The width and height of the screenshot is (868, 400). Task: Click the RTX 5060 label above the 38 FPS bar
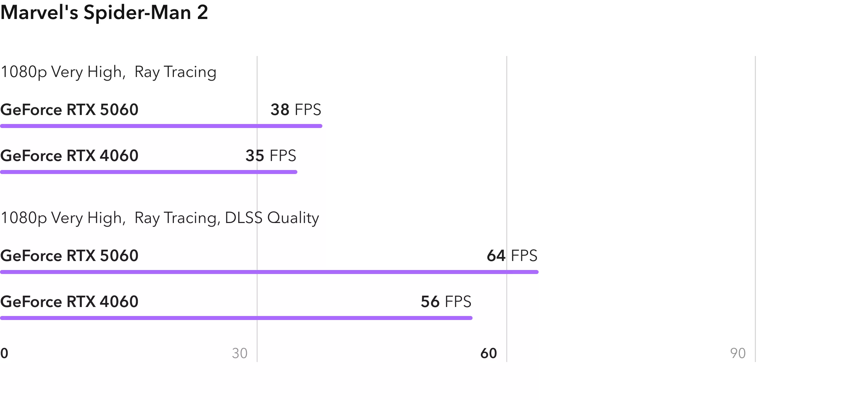69,110
